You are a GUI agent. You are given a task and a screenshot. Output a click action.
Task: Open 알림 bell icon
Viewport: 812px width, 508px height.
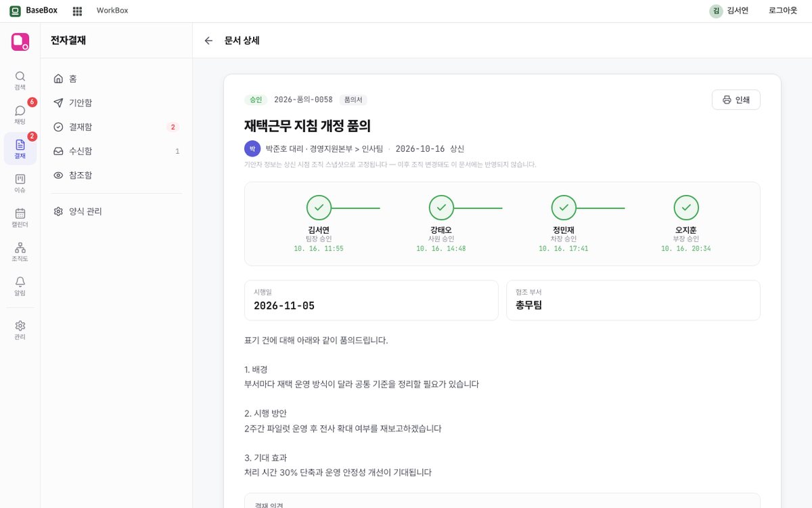[20, 287]
